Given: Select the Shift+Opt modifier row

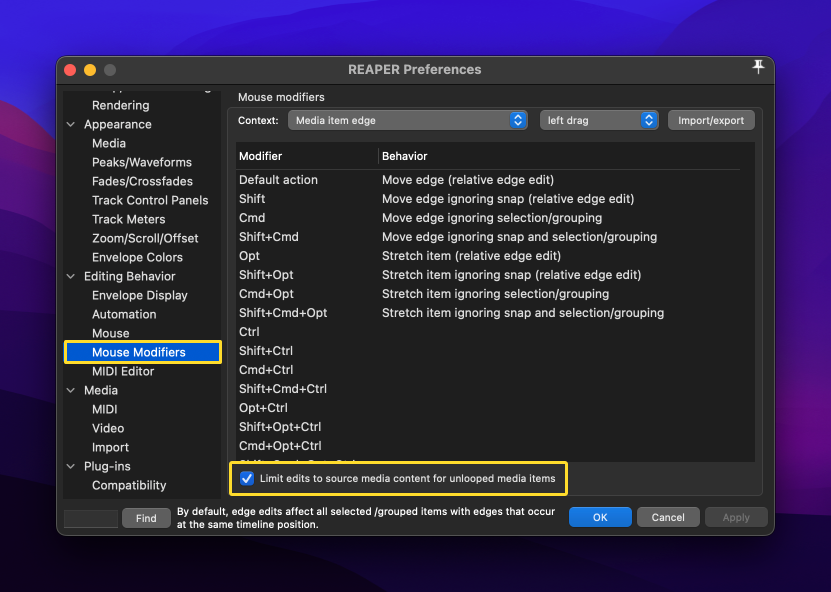Looking at the screenshot, I should point(488,275).
